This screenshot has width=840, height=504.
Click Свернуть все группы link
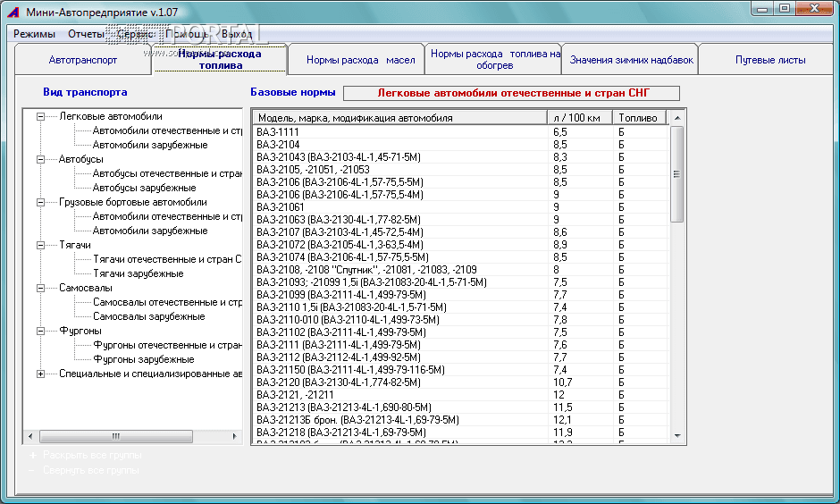90,470
